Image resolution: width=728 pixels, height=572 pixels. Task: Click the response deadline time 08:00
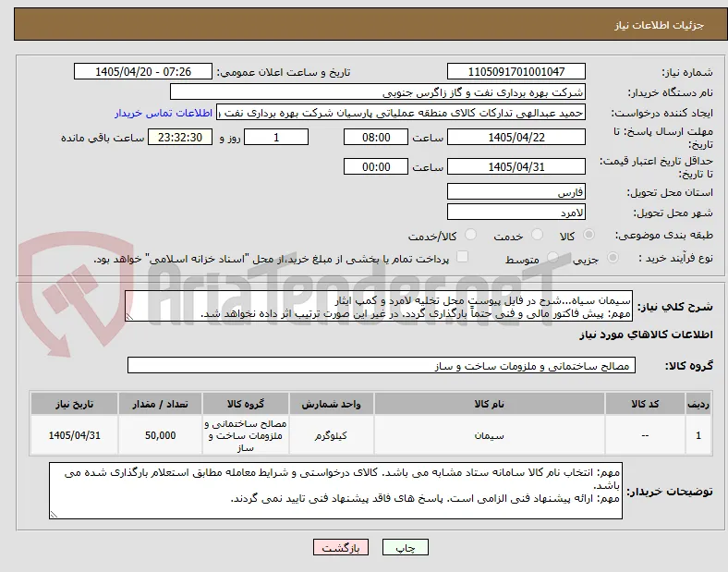click(x=376, y=138)
